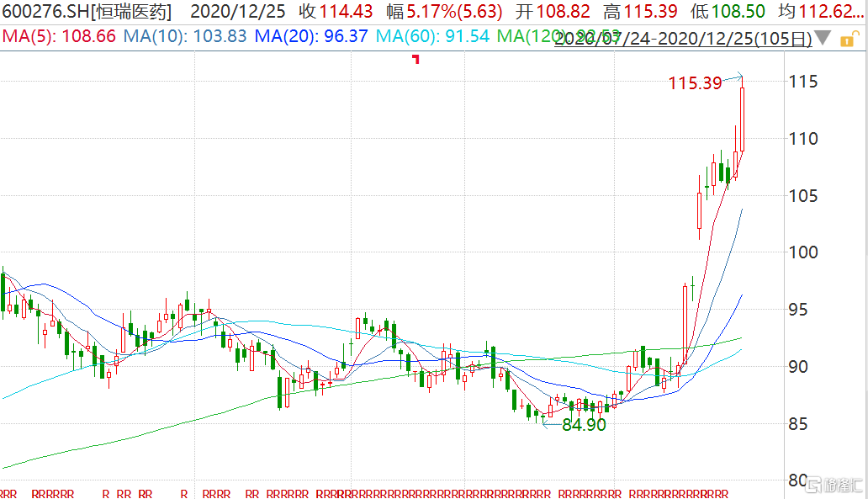Click the quote date 2020/12/25 in the header
The width and height of the screenshot is (868, 499).
point(238,11)
